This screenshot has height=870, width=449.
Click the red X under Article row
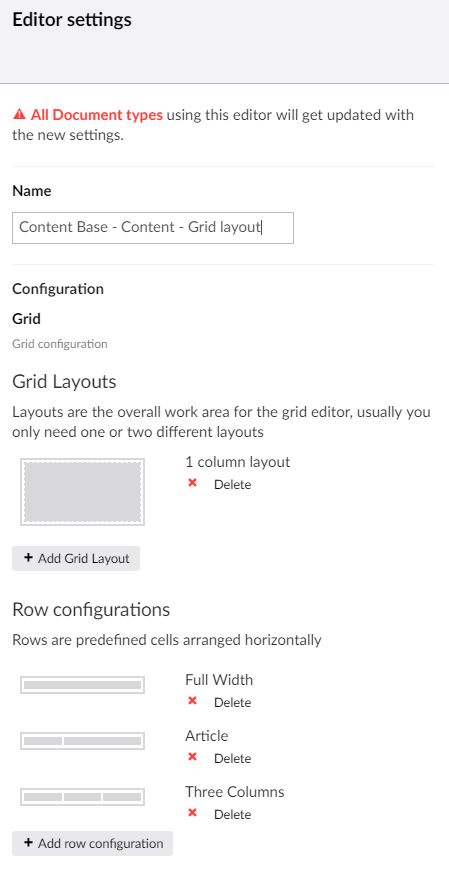tap(193, 757)
